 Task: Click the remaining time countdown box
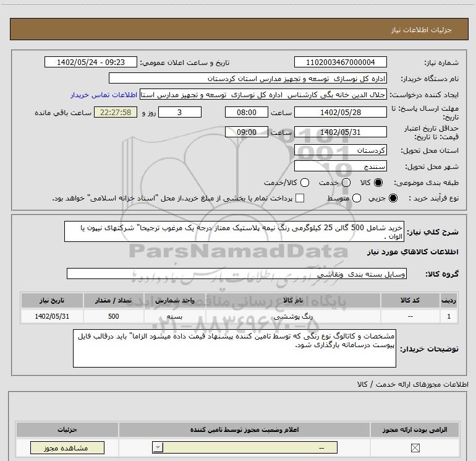tap(116, 112)
